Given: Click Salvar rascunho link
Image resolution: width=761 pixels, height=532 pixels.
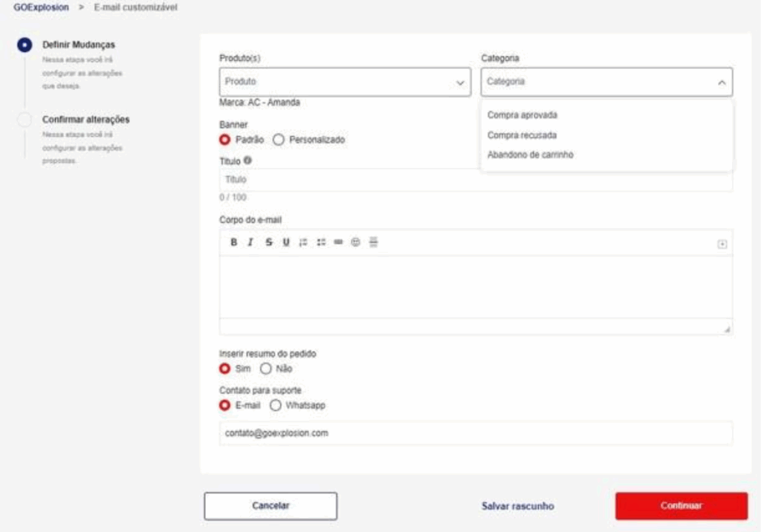Looking at the screenshot, I should [x=517, y=506].
